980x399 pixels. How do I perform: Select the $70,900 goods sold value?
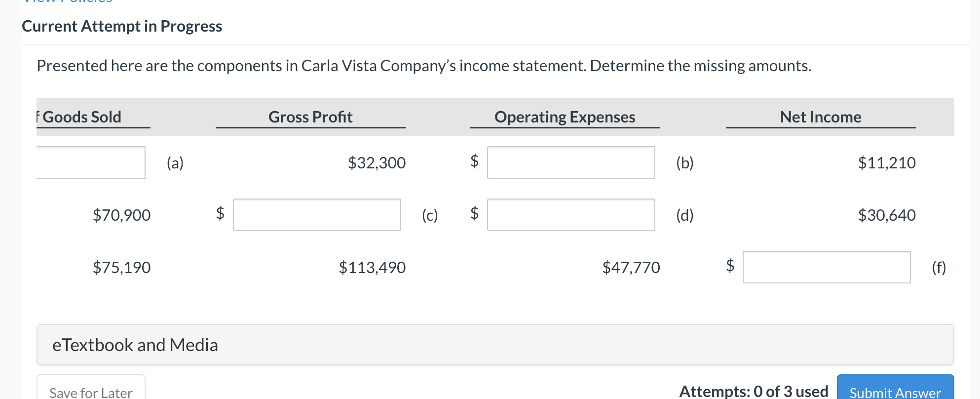(121, 215)
